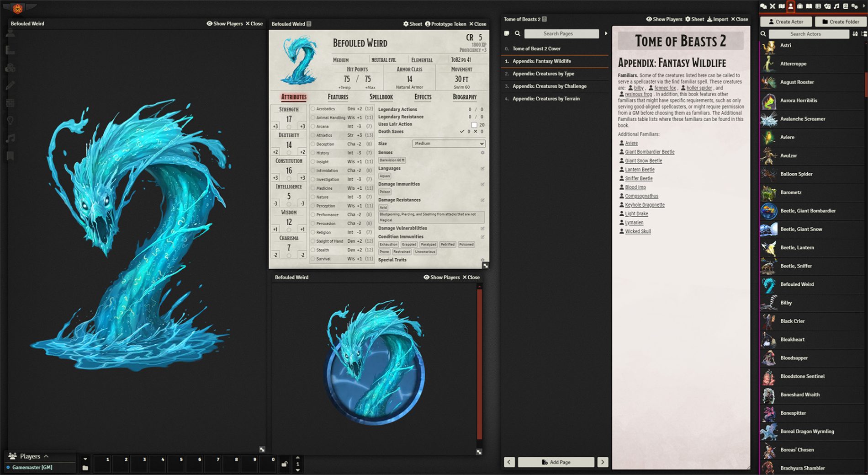Open the Game Settings gears tab
The image size is (868, 475).
[855, 6]
